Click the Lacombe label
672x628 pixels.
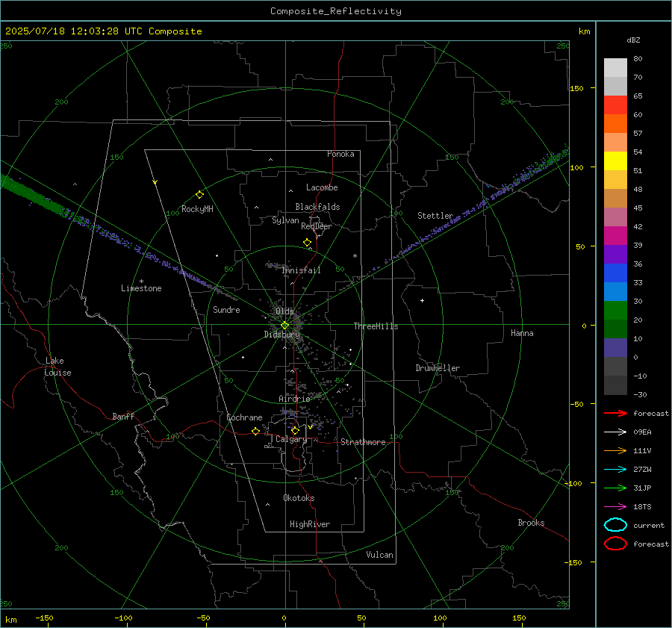[322, 187]
